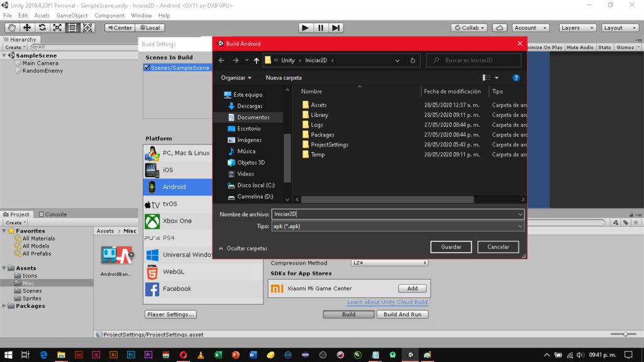Click Cancelar in the file dialog
644x362 pixels.
(x=498, y=246)
